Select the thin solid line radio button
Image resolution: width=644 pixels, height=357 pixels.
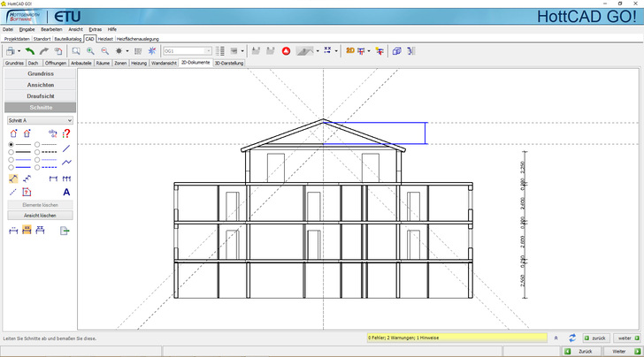click(x=11, y=144)
